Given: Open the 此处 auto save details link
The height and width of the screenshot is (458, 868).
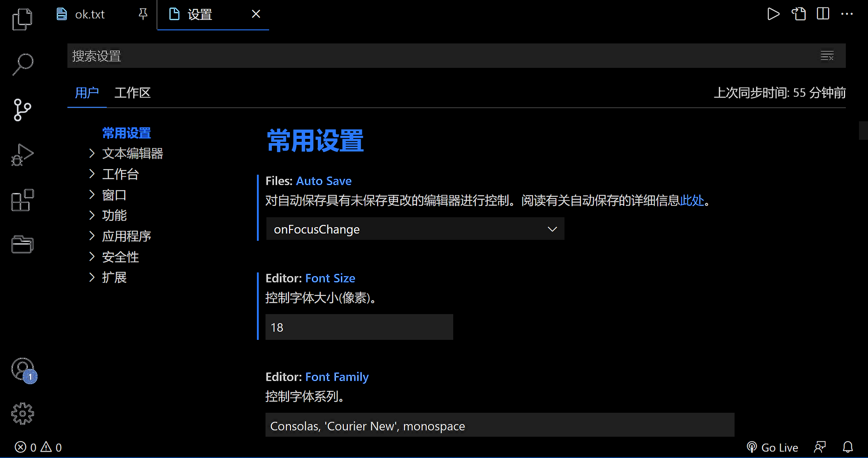Looking at the screenshot, I should point(692,200).
